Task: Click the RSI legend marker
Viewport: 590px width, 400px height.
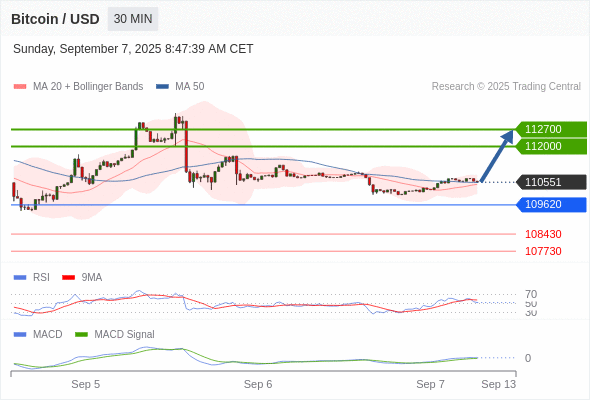Action: [x=20, y=278]
